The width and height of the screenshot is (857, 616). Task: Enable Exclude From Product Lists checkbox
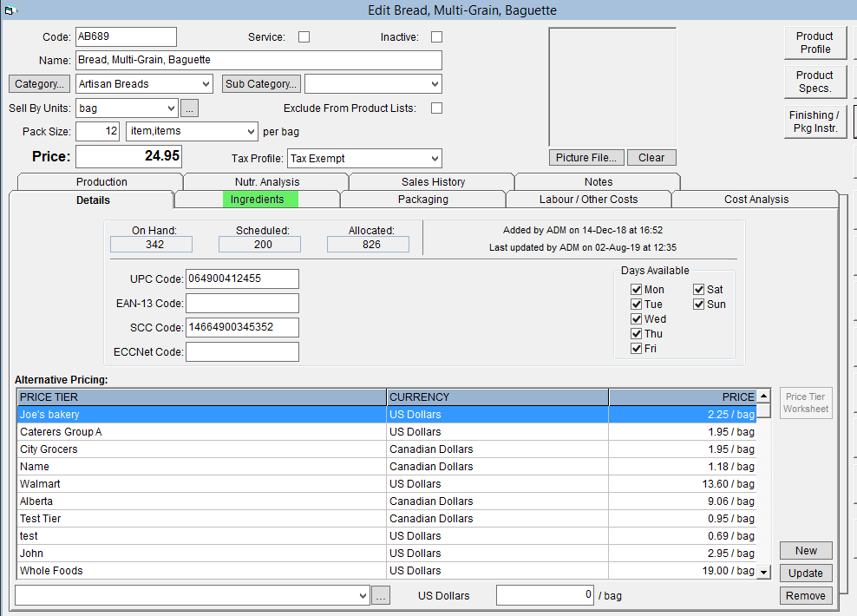tap(436, 108)
